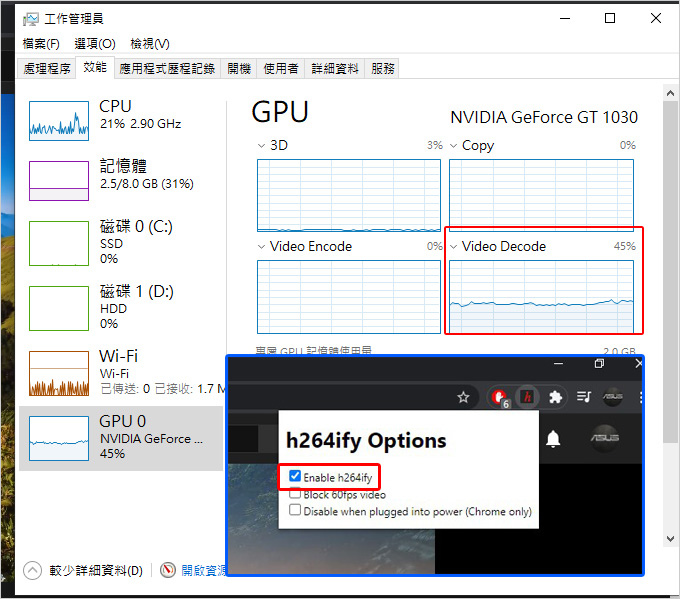Click the scrollbar up arrow
Viewport: 680px width, 599px height.
click(670, 93)
